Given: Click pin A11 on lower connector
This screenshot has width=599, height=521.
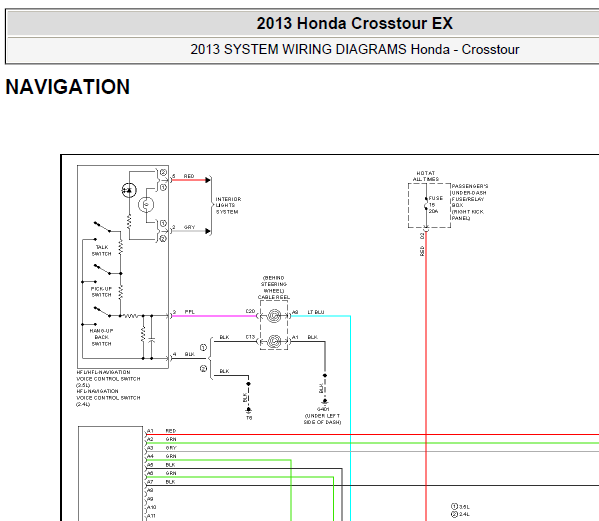Looking at the screenshot, I should coord(151,516).
